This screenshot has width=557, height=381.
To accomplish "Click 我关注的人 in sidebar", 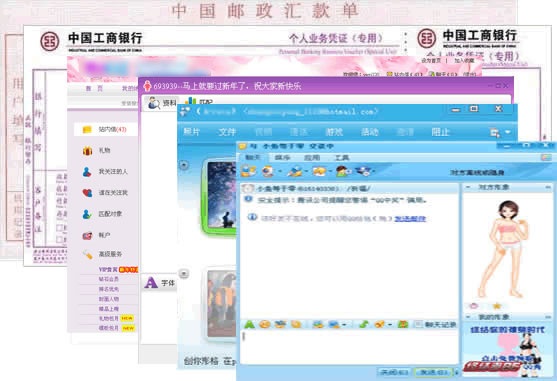I will [x=113, y=172].
